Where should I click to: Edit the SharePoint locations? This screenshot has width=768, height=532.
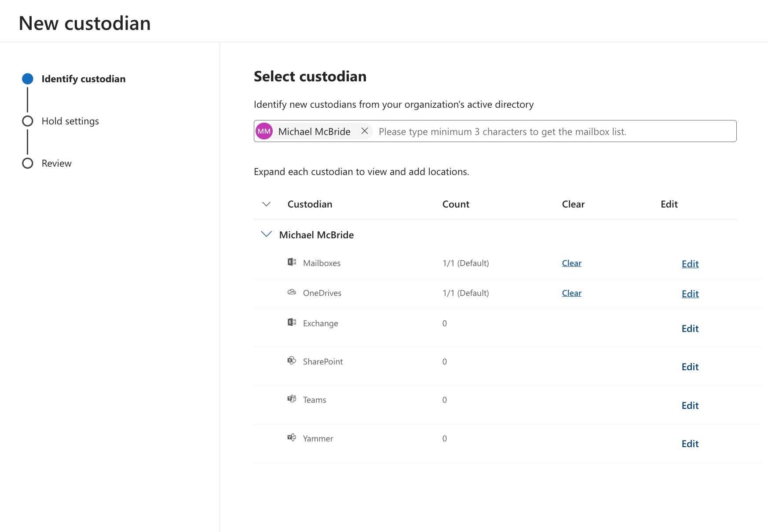pos(690,367)
